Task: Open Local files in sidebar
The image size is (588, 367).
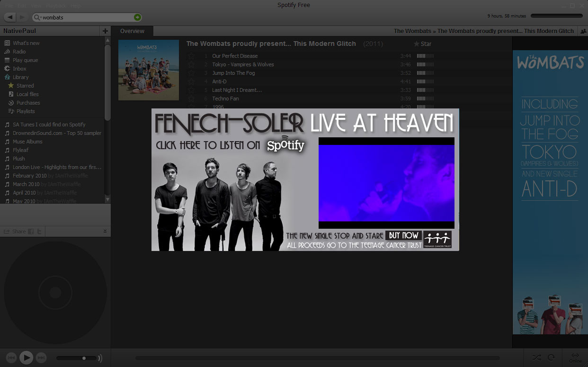Action: (x=27, y=94)
